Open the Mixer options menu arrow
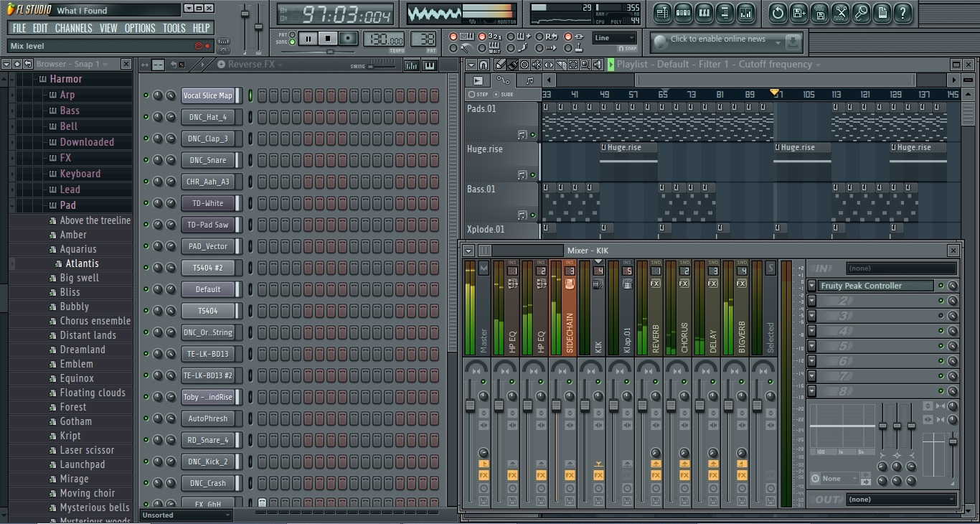Viewport: 980px width, 524px height. [x=468, y=251]
